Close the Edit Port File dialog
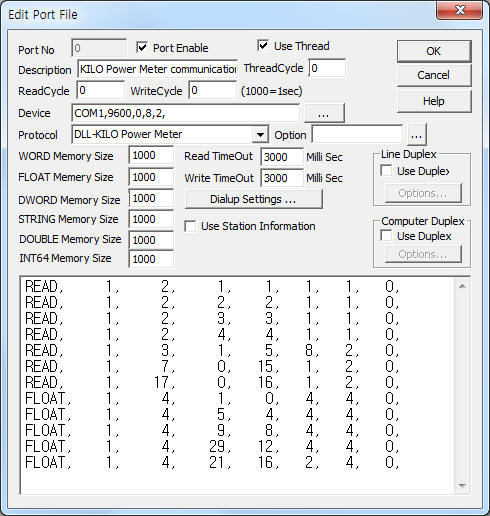The image size is (490, 516). (x=459, y=11)
